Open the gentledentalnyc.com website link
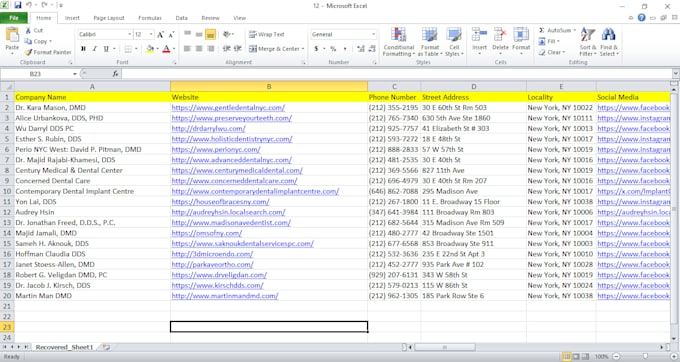 [x=228, y=108]
